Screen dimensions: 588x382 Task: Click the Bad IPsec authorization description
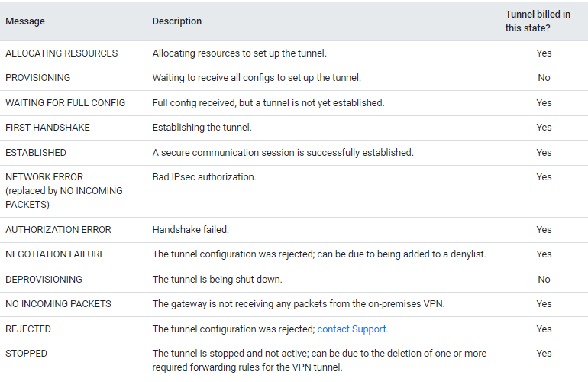coord(204,177)
